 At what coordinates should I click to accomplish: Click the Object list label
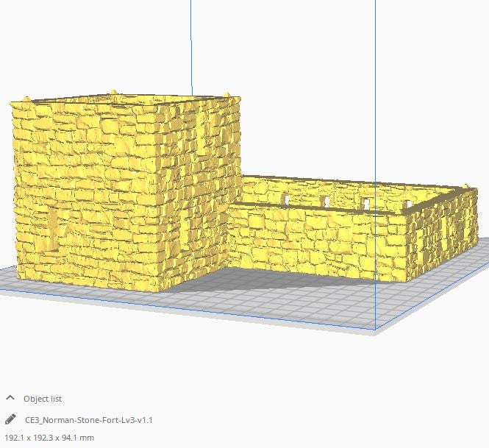[43, 399]
